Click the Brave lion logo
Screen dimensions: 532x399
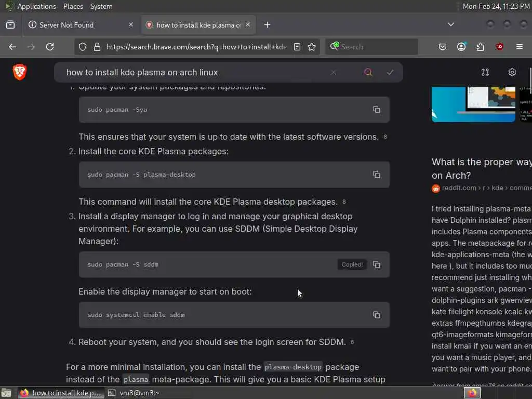[x=19, y=72]
